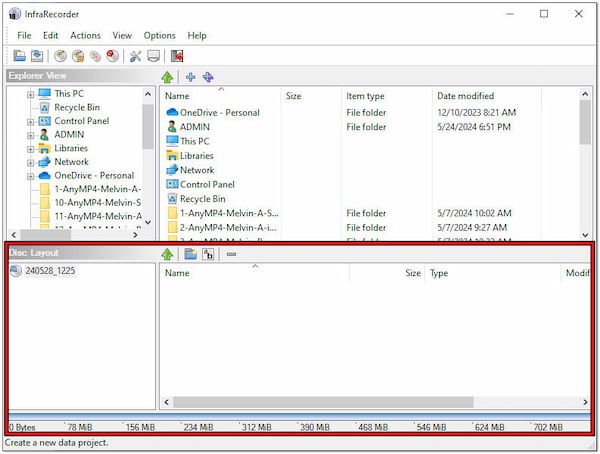Select Recycle Bin in explorer tree

pos(77,108)
